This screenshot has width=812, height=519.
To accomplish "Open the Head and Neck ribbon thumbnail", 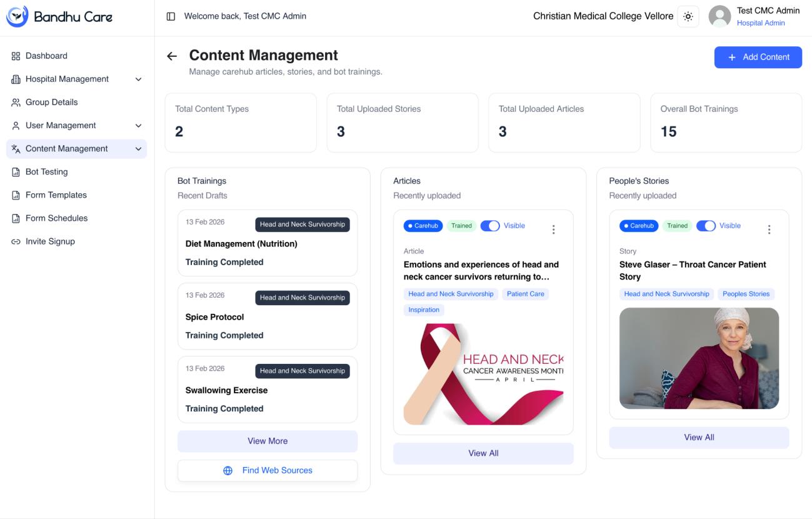I will pos(483,374).
